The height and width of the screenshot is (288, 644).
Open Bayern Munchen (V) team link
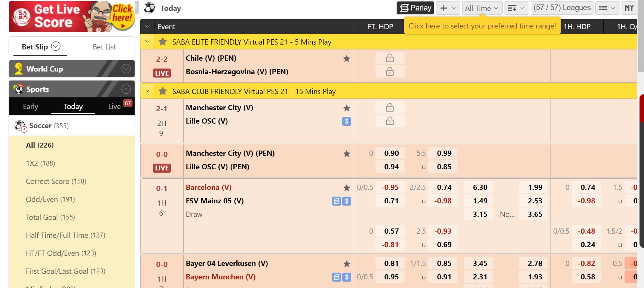tap(221, 277)
